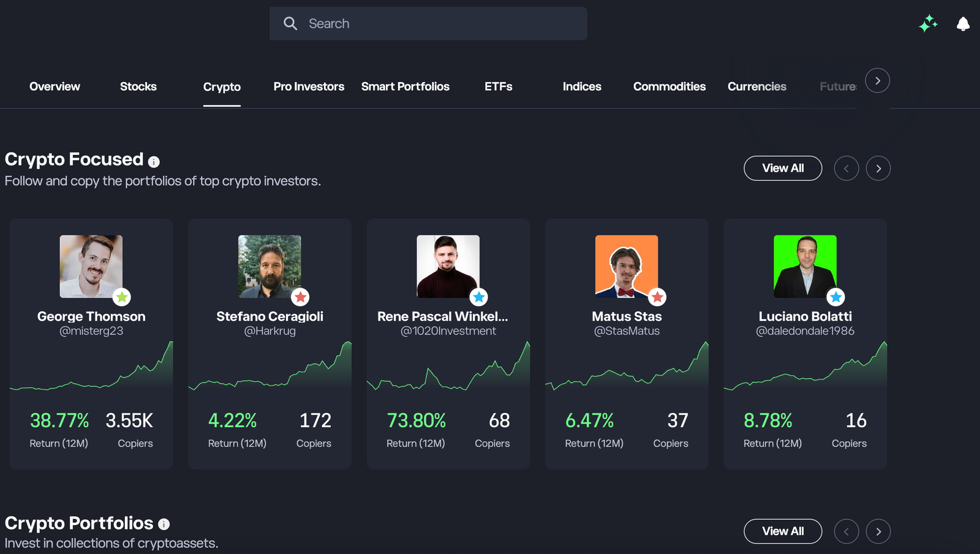The height and width of the screenshot is (554, 980).
Task: Show previous Crypto Focused investors
Action: point(846,169)
